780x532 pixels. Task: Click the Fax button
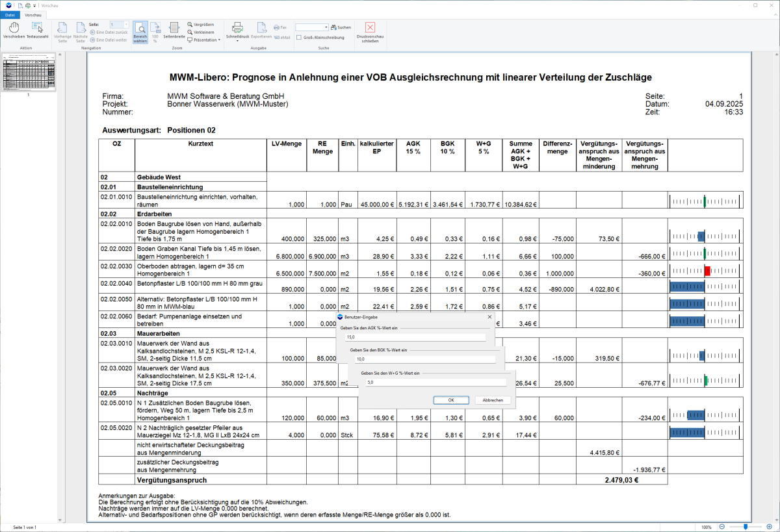coord(280,27)
